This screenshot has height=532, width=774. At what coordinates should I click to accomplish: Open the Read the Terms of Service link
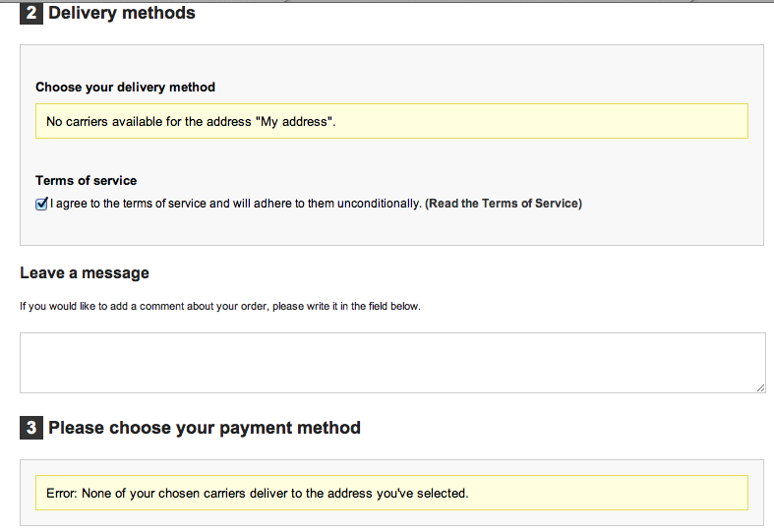point(504,204)
